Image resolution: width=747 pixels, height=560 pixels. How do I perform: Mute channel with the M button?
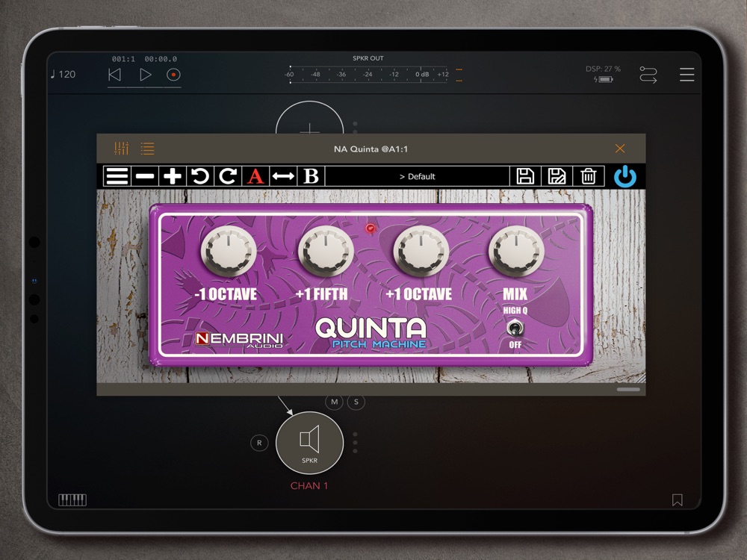tap(335, 402)
